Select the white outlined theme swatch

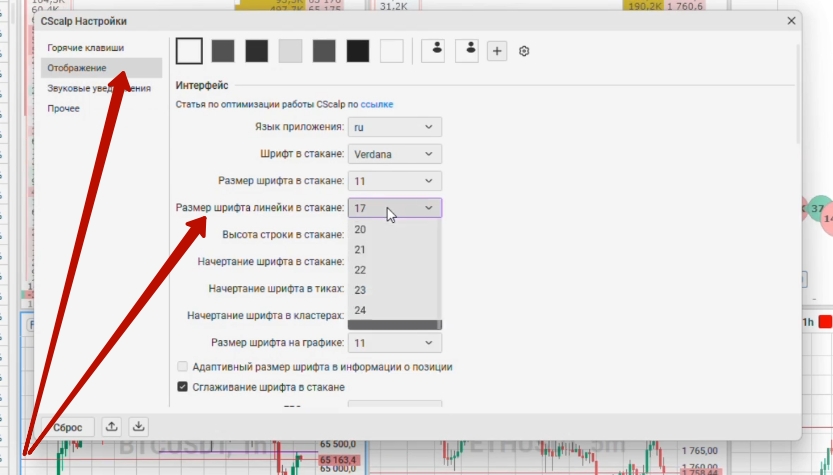[x=189, y=51]
